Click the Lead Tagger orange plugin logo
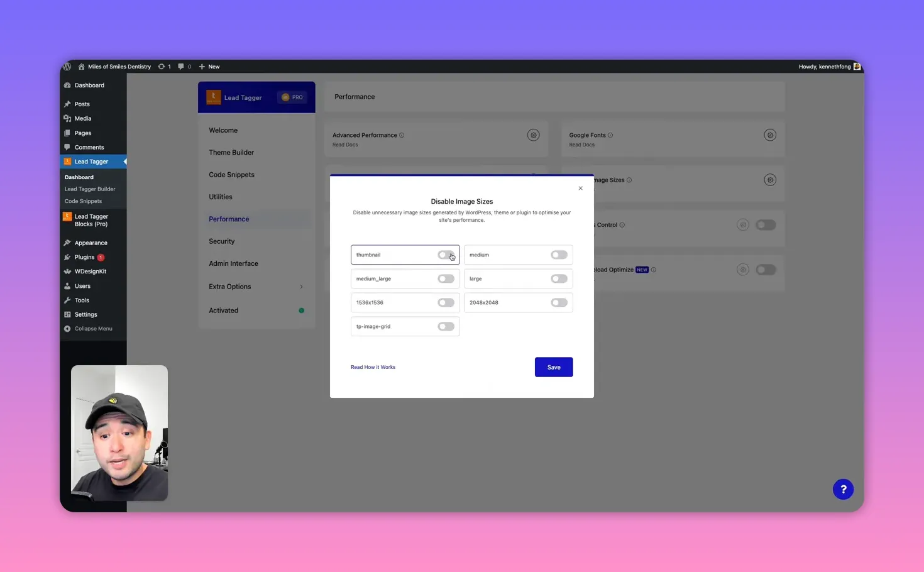This screenshot has width=924, height=572. (x=213, y=97)
